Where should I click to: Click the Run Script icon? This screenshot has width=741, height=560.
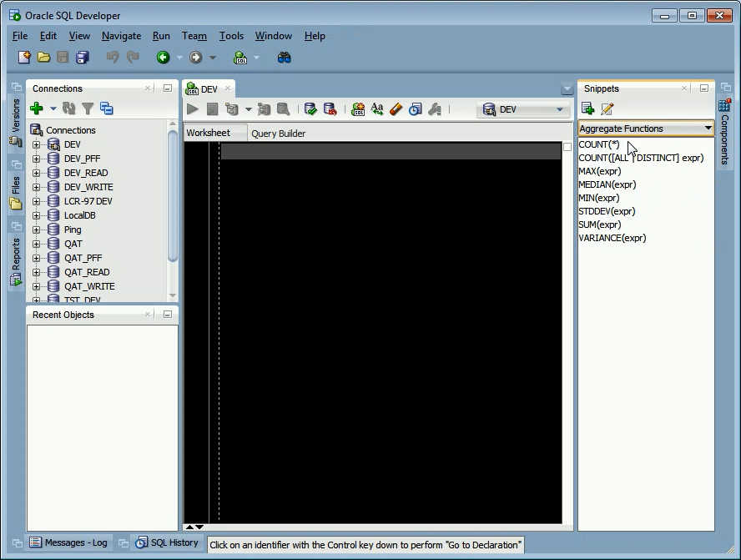pos(212,109)
